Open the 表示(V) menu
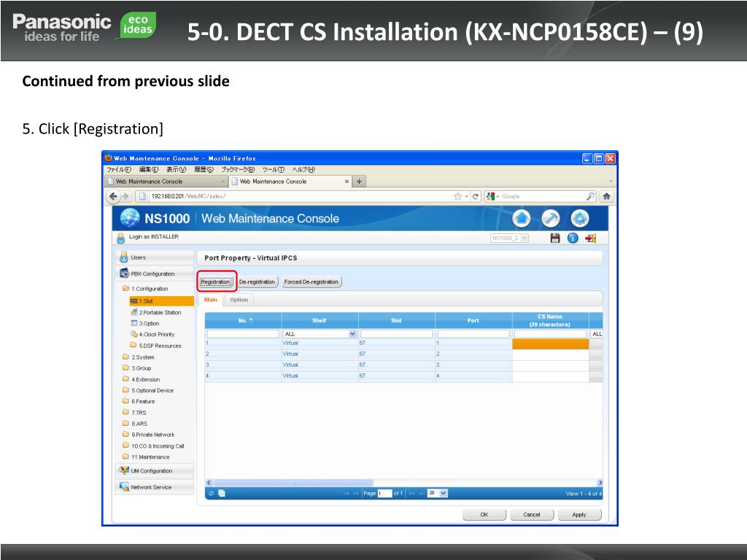 pos(177,169)
